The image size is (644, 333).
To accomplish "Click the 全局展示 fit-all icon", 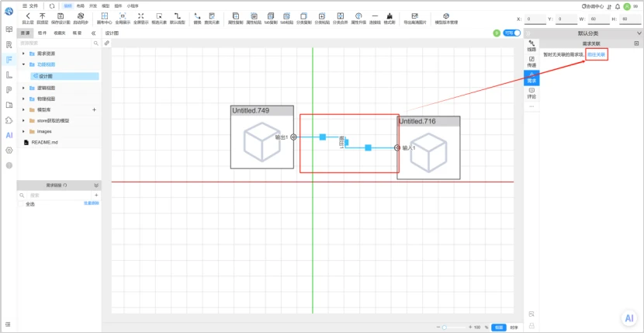I will 123,16.
